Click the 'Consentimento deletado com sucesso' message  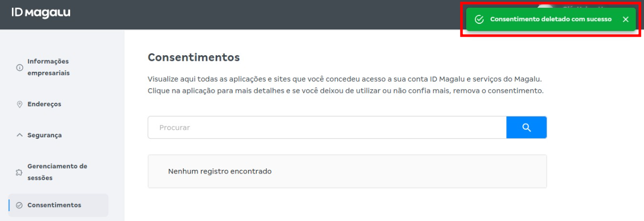click(x=551, y=20)
